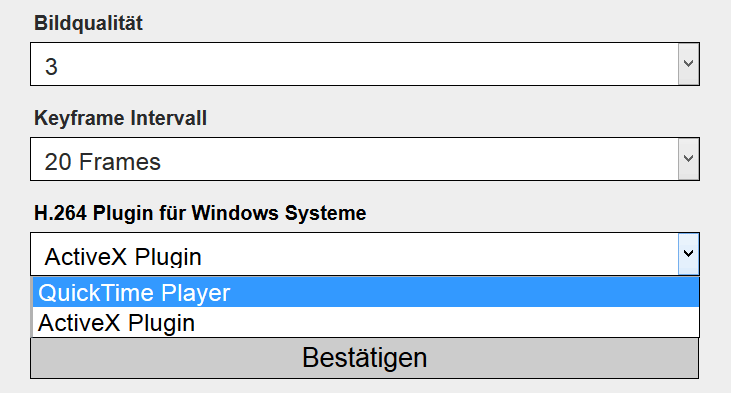731x393 pixels.
Task: Confirm the settings with Bestätigen
Action: (x=365, y=358)
